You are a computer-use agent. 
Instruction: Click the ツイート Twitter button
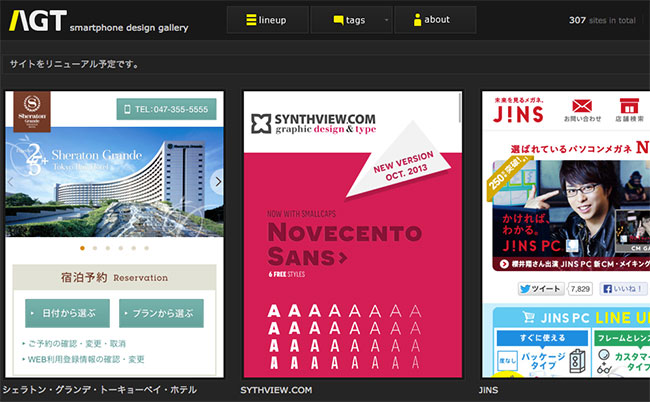(541, 288)
